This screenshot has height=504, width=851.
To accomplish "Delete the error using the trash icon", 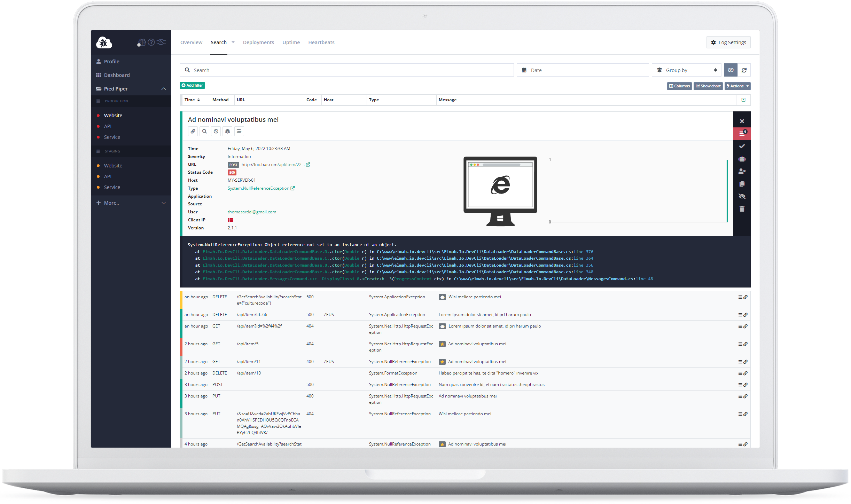I will [742, 209].
